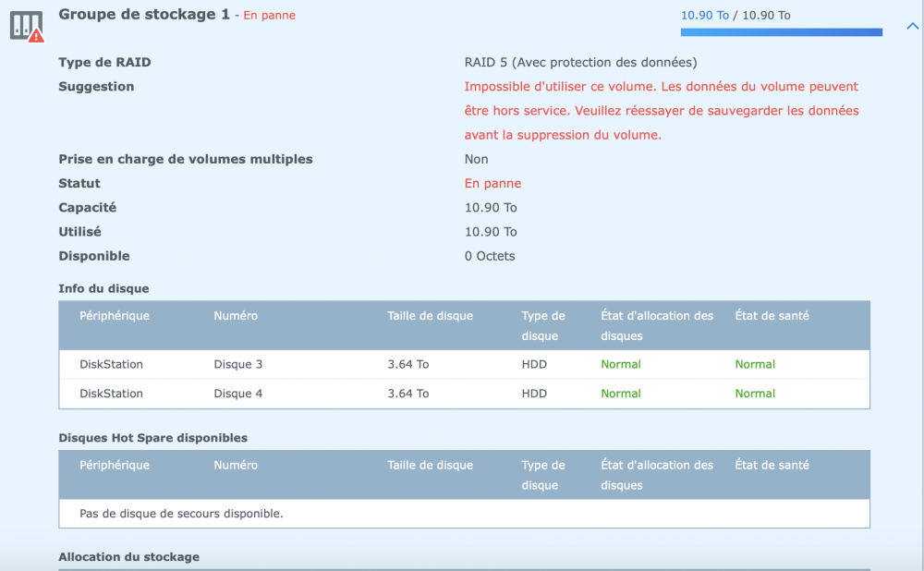Collapse the Groupe de stockage 1 panel
924x571 pixels.
(912, 26)
